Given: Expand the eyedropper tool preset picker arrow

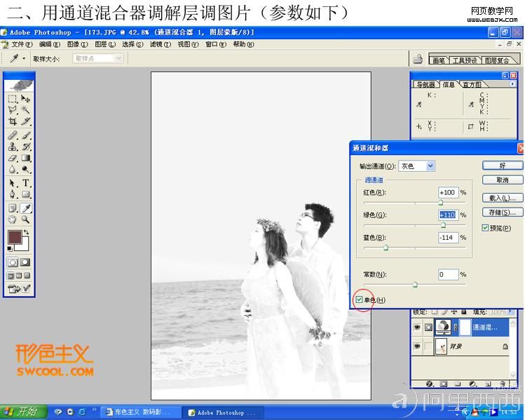Looking at the screenshot, I should click(x=23, y=59).
